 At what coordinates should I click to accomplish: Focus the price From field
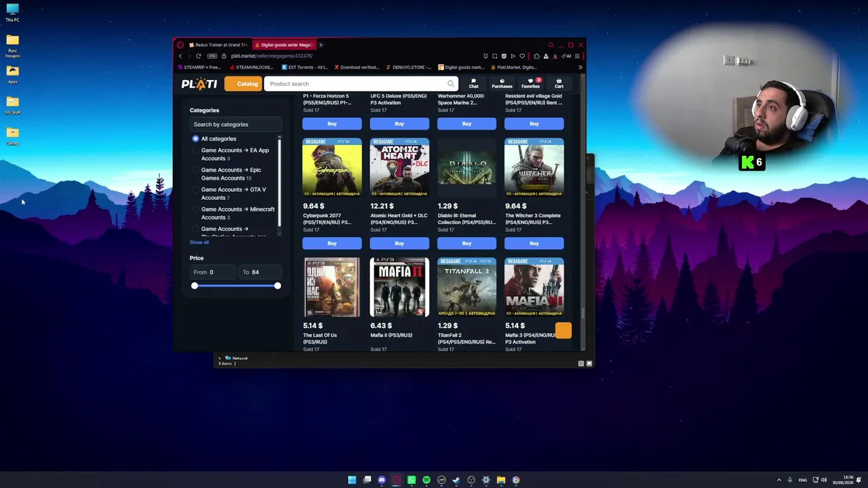pos(213,272)
